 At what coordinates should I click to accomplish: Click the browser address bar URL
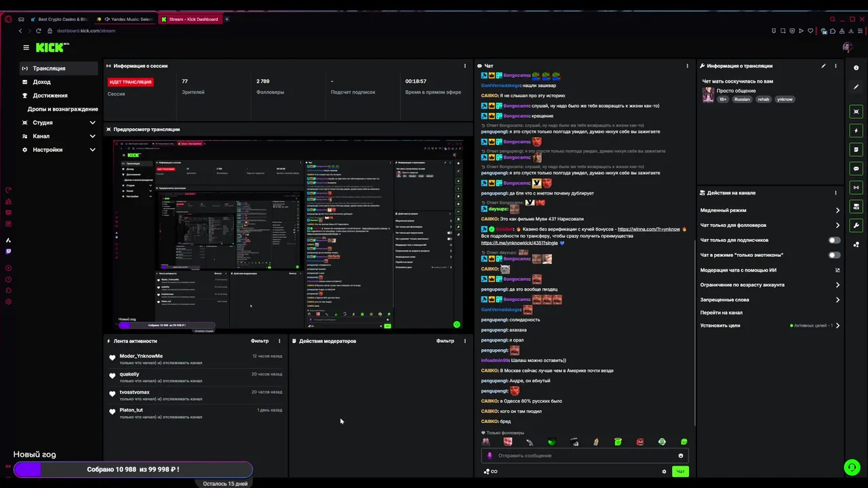click(x=86, y=30)
